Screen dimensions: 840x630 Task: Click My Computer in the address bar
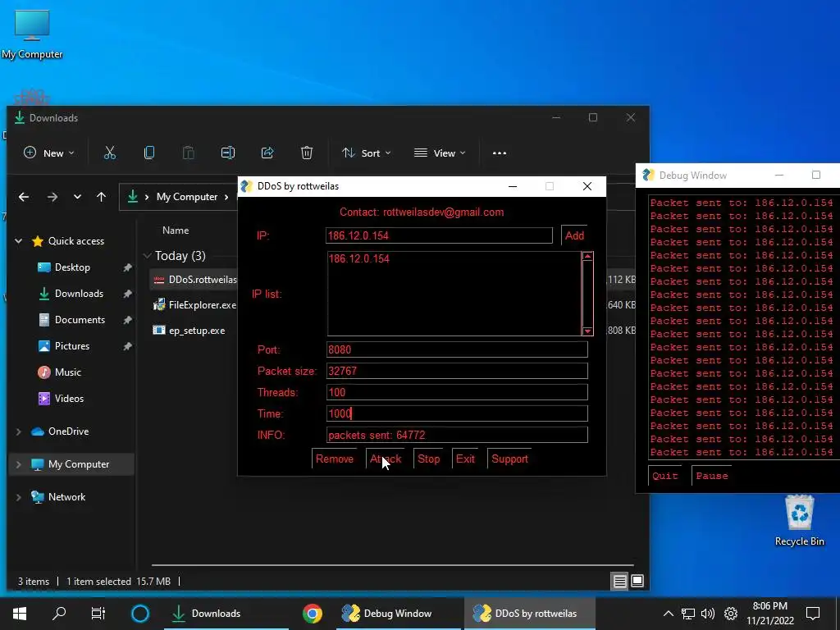point(187,197)
